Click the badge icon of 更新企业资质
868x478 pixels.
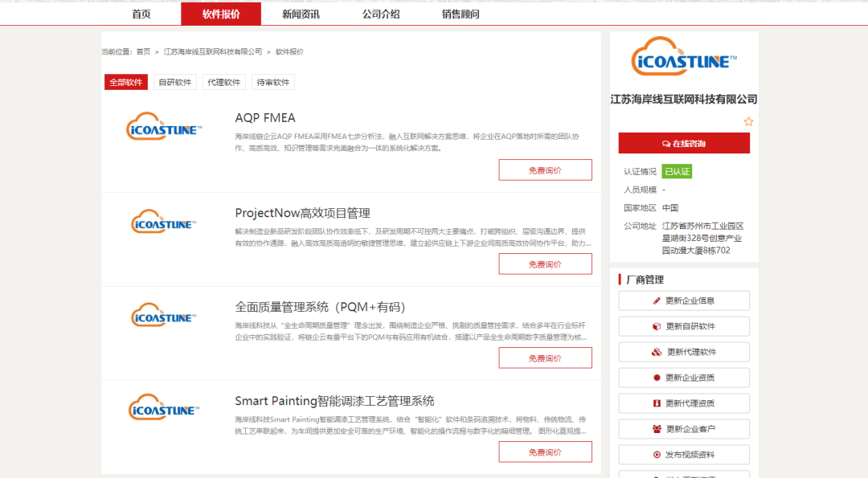click(657, 378)
